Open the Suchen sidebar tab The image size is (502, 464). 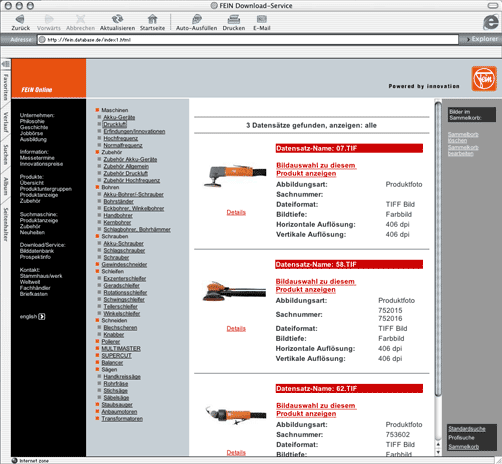[x=6, y=154]
